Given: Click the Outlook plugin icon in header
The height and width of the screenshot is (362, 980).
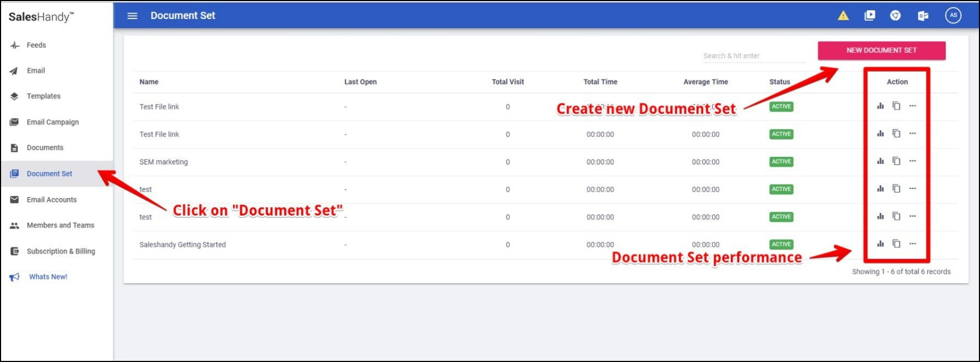Looking at the screenshot, I should click(x=923, y=16).
